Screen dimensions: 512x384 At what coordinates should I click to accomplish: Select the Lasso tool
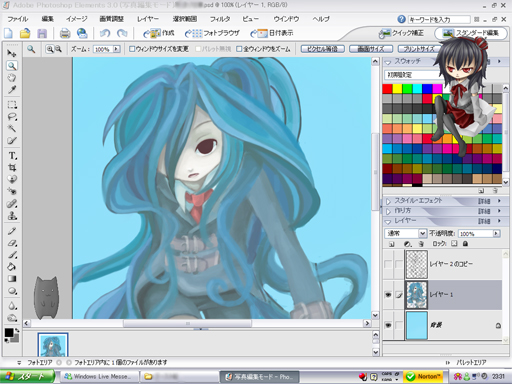point(12,117)
